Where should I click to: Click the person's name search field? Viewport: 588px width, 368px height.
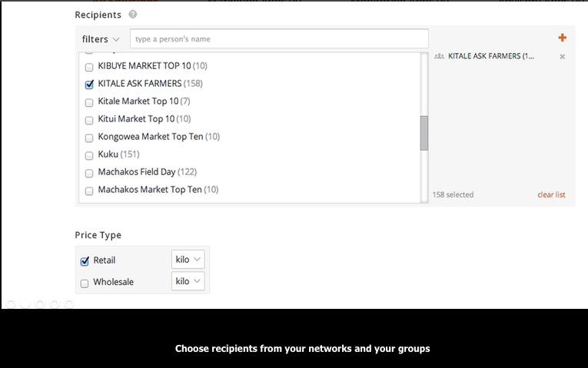coord(279,39)
